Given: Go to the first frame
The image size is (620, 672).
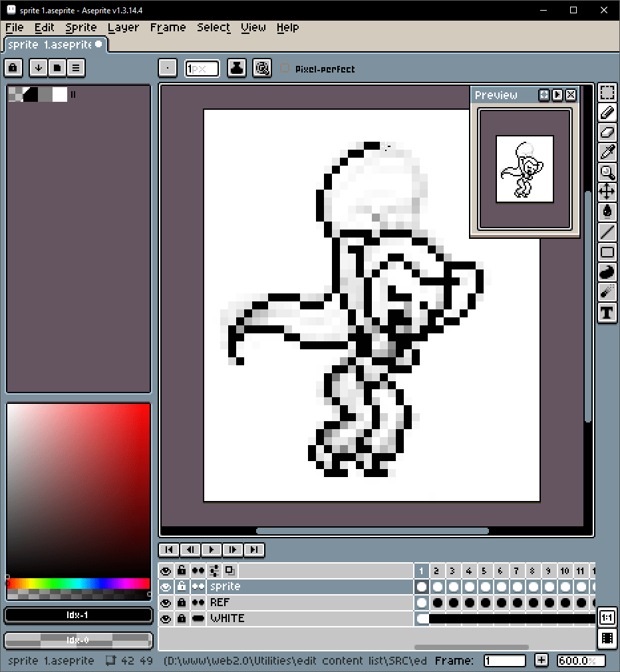Looking at the screenshot, I should [169, 550].
